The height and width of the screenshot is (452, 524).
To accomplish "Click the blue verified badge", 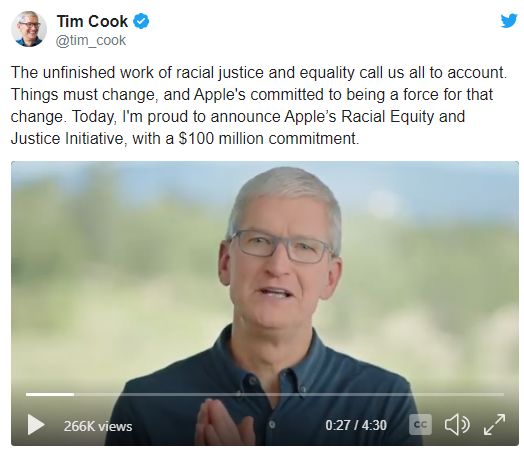I will coord(141,21).
